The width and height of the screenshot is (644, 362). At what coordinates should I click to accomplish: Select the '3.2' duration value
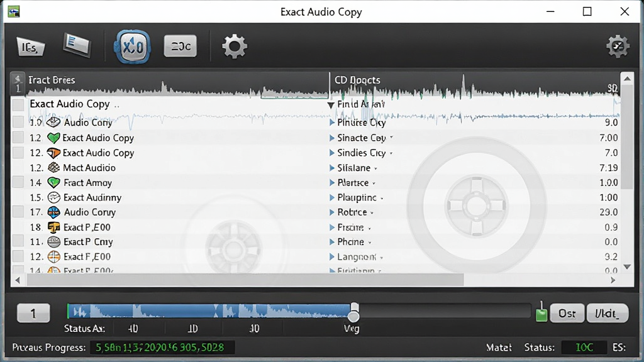(x=611, y=257)
